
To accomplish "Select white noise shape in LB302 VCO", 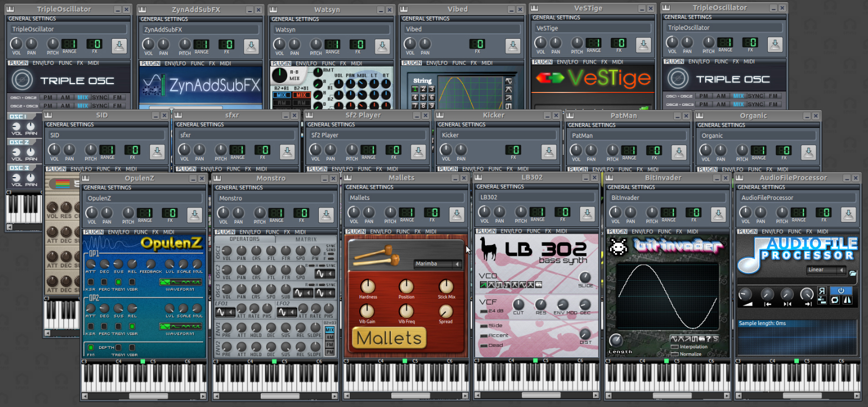I will (x=539, y=285).
